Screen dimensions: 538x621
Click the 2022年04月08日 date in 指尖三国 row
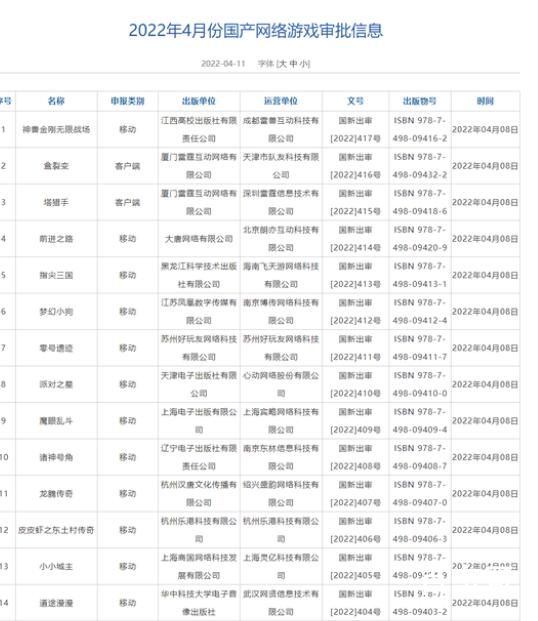click(485, 275)
